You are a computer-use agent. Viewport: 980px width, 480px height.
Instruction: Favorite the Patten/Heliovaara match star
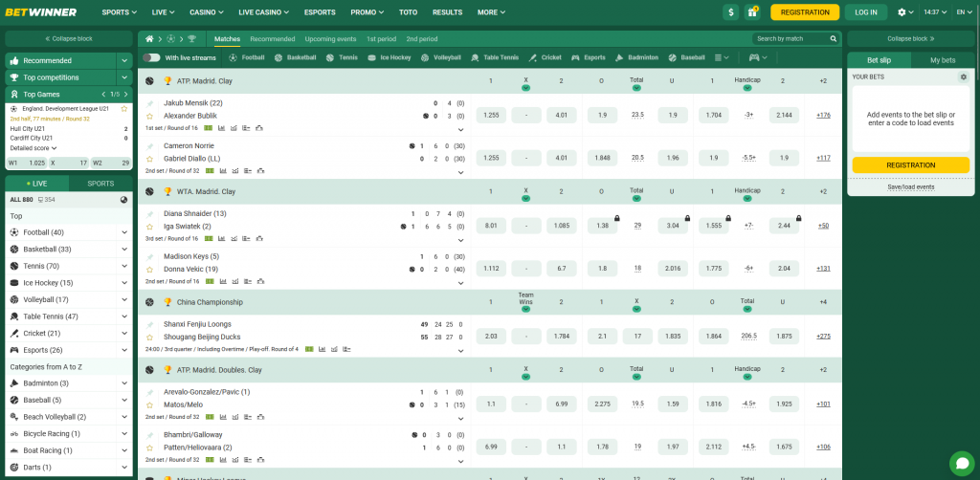[x=149, y=447]
